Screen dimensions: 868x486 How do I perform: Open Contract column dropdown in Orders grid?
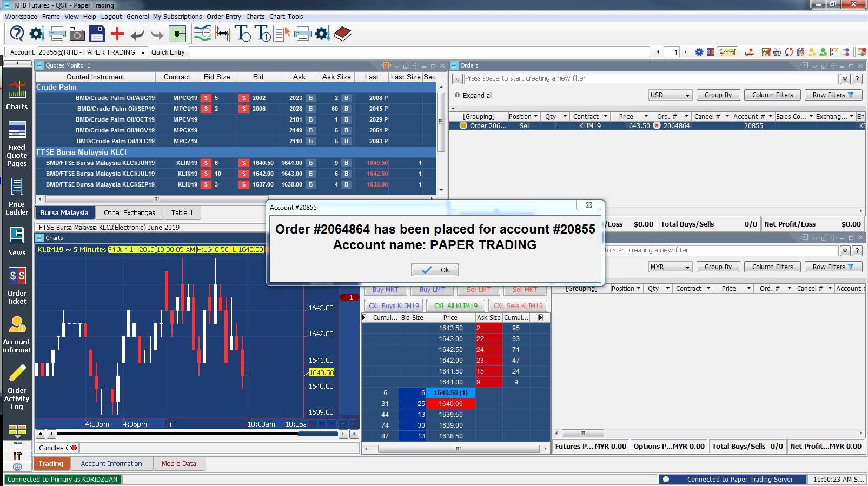pos(605,116)
